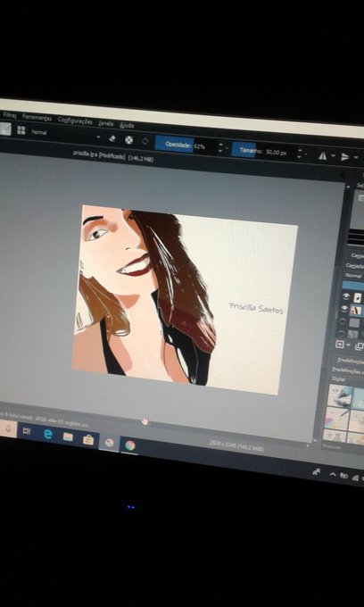Image resolution: width=364 pixels, height=607 pixels.
Task: Open layer blending mode Normal dropdown
Action: click(353, 276)
